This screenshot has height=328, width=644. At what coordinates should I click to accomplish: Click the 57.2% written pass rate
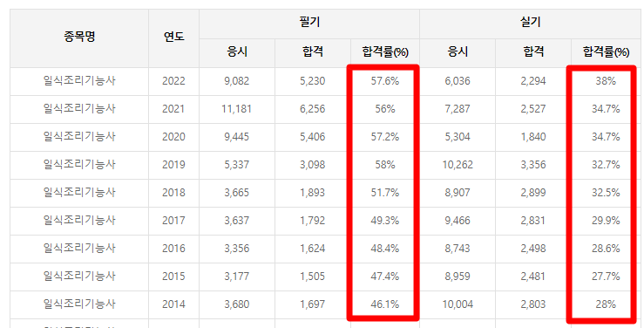385,137
